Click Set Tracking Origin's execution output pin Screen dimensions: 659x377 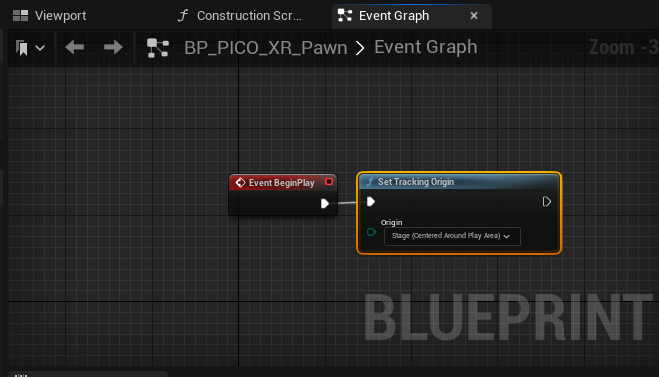click(x=546, y=202)
